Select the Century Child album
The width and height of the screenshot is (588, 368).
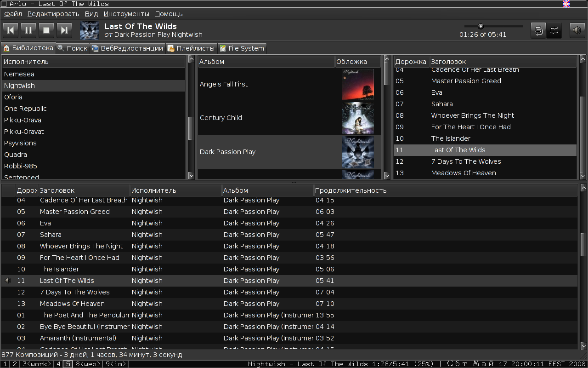click(289, 118)
